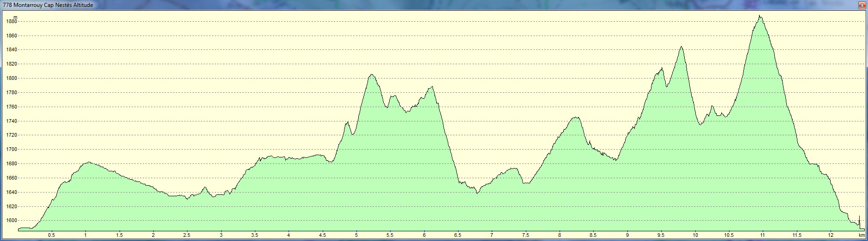Click the flat start of the profile
The height and width of the screenshot is (241, 868).
coord(24,228)
